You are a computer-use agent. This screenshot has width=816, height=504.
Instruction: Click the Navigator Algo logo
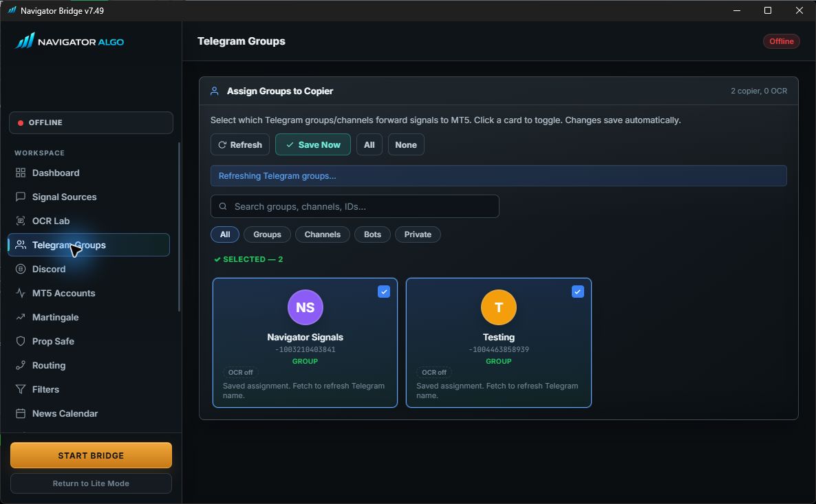[x=69, y=41]
